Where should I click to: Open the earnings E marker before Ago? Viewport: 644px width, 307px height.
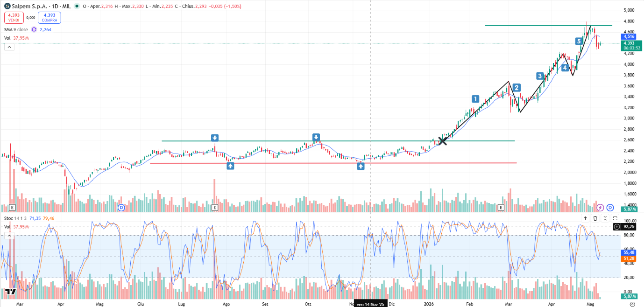214,207
